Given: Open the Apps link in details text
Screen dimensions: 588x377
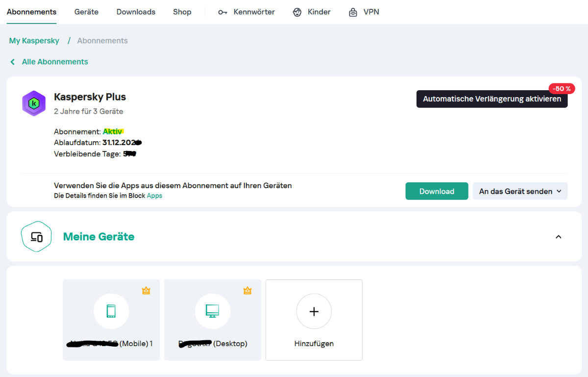Looking at the screenshot, I should click(154, 196).
